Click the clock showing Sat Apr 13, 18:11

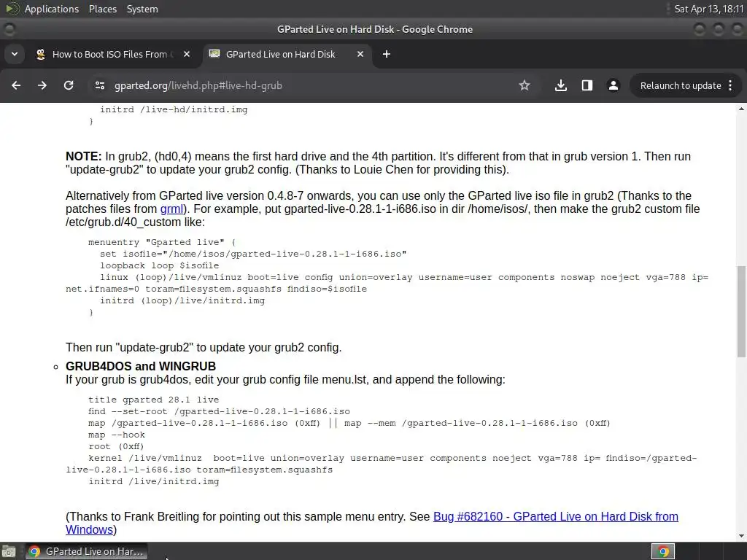coord(709,9)
